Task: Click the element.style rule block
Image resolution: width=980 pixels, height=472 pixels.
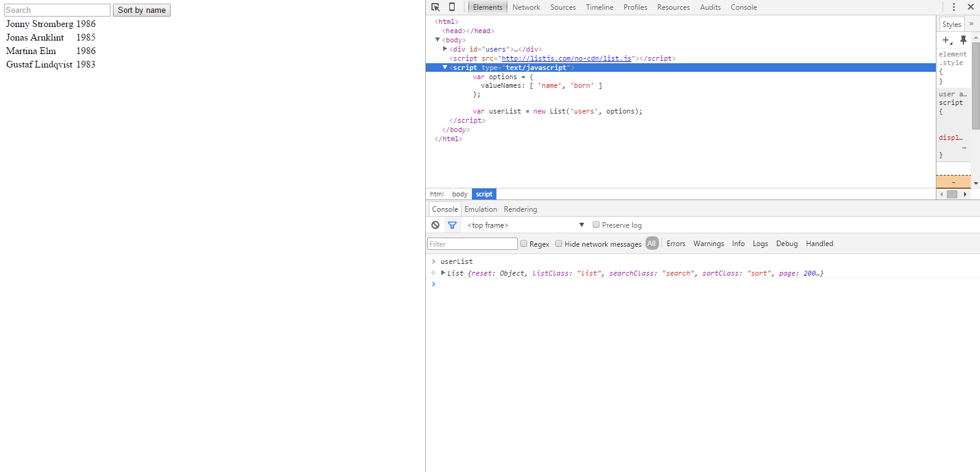Action: click(x=953, y=68)
